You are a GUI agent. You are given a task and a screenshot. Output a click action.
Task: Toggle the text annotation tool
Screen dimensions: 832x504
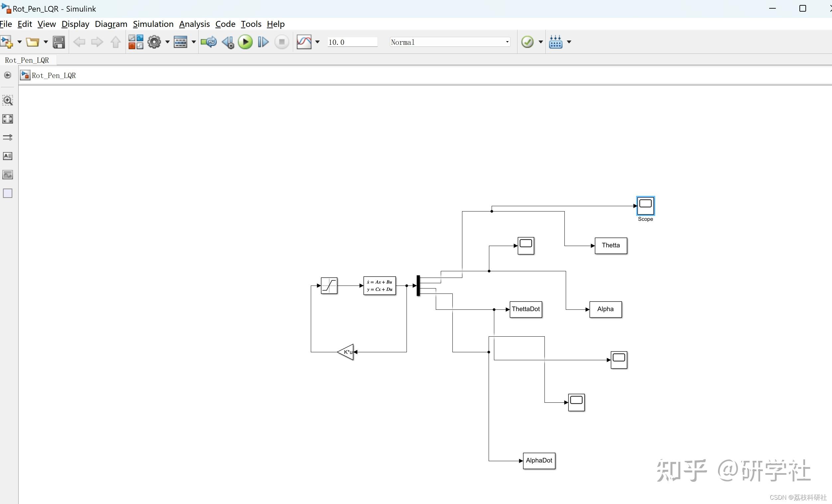pyautogui.click(x=7, y=156)
